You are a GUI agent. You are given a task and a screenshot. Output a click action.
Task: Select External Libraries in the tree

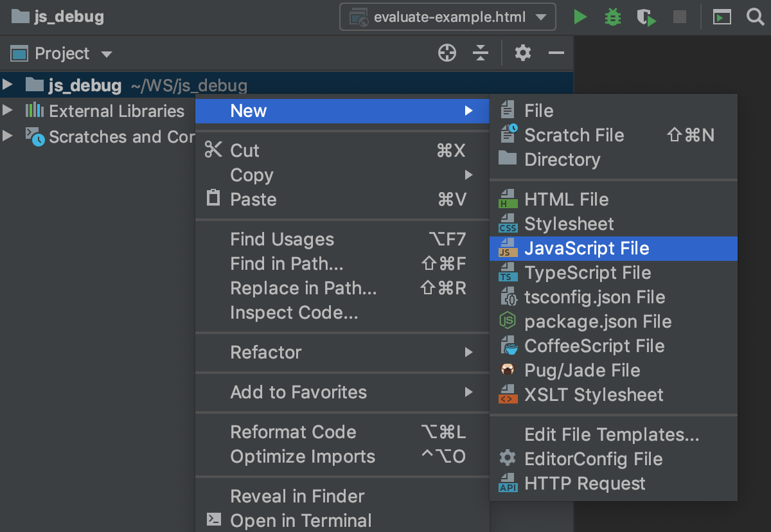pyautogui.click(x=117, y=111)
